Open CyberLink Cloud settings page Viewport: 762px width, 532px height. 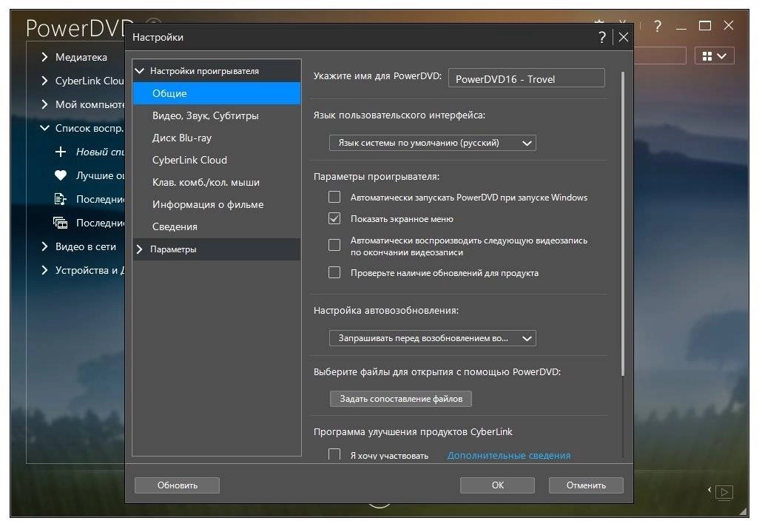tap(217, 160)
